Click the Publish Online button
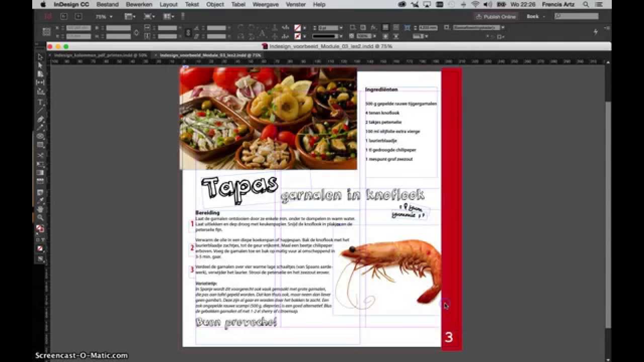Image resolution: width=644 pixels, height=362 pixels. (496, 17)
